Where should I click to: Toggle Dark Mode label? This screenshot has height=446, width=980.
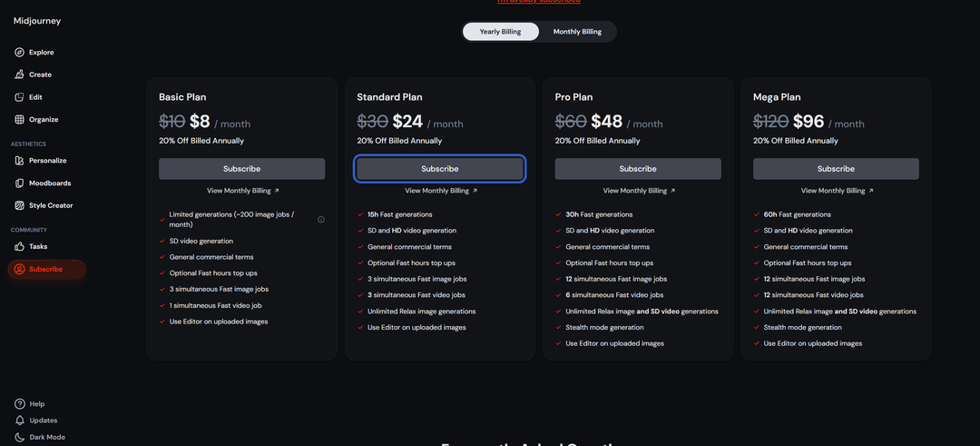coord(47,437)
